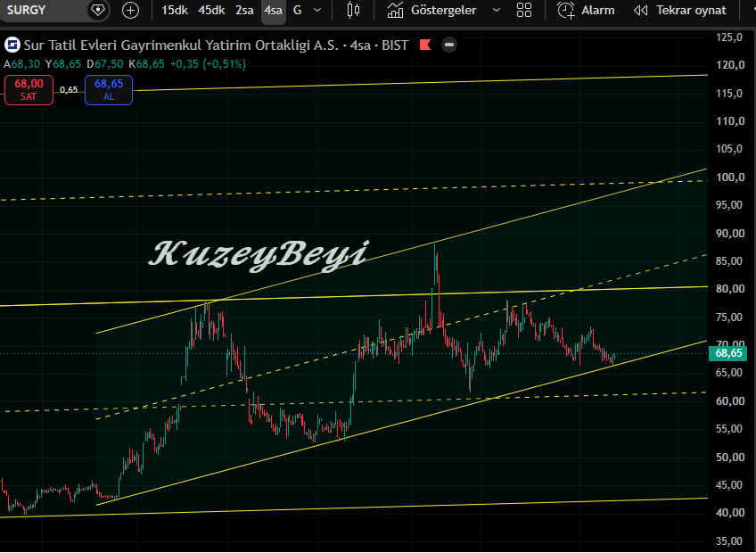Viewport: 756px width, 553px height.
Task: Click the 68,00 SAT sell button
Action: (29, 90)
